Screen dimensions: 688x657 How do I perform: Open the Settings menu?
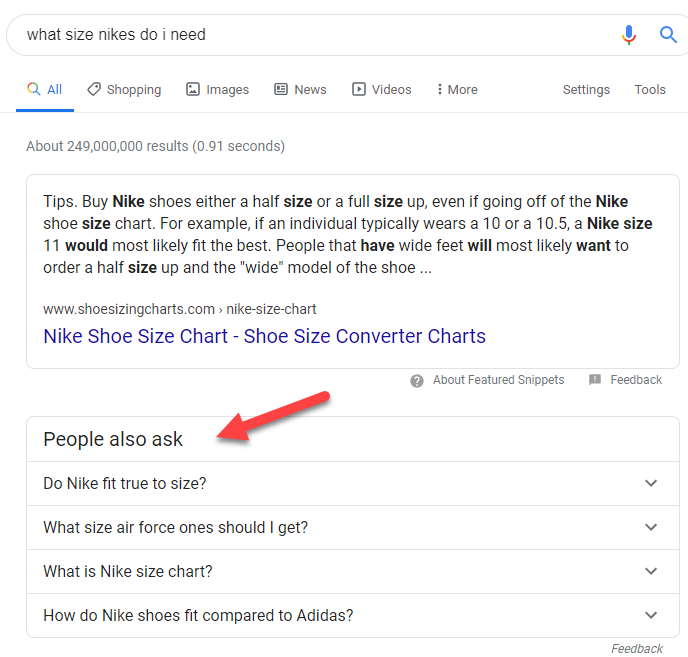(x=586, y=90)
